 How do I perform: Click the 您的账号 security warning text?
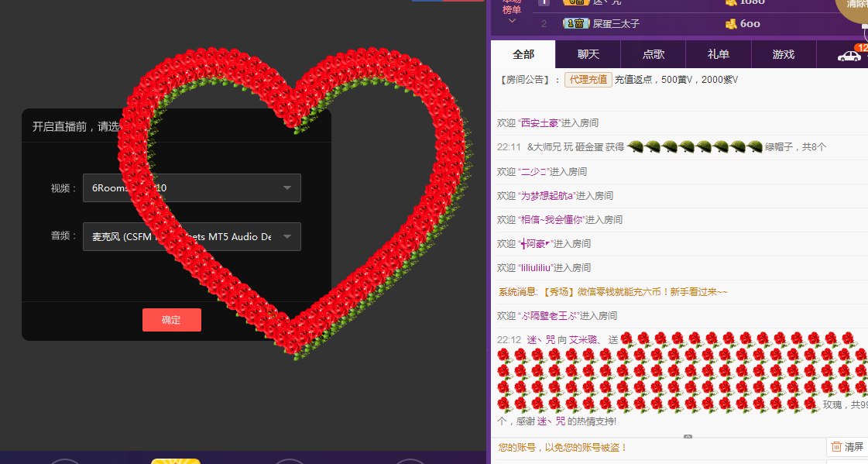[562, 448]
